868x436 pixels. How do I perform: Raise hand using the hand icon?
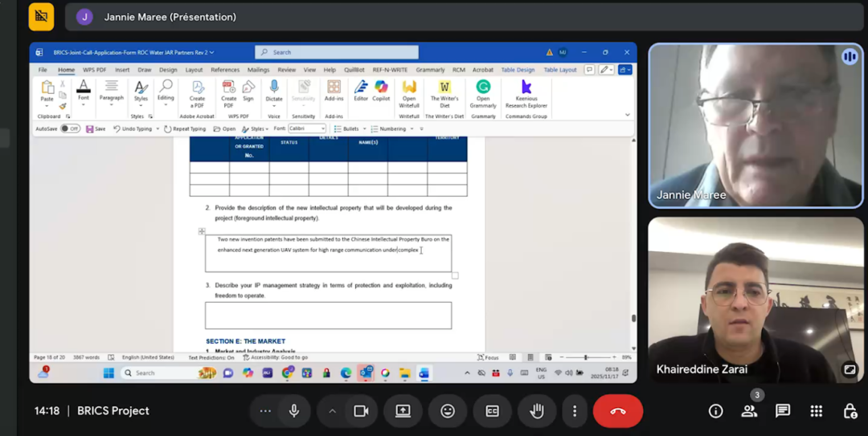pyautogui.click(x=537, y=411)
